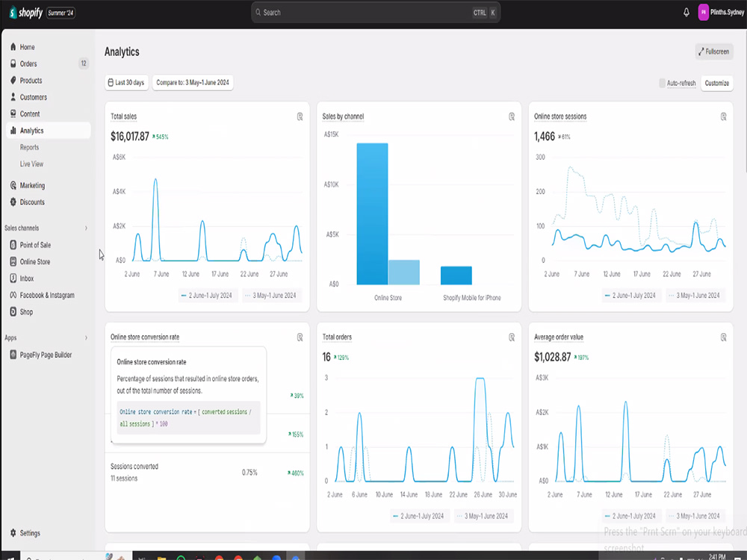Click the Online store sessions card title
The height and width of the screenshot is (560, 747).
click(x=560, y=116)
